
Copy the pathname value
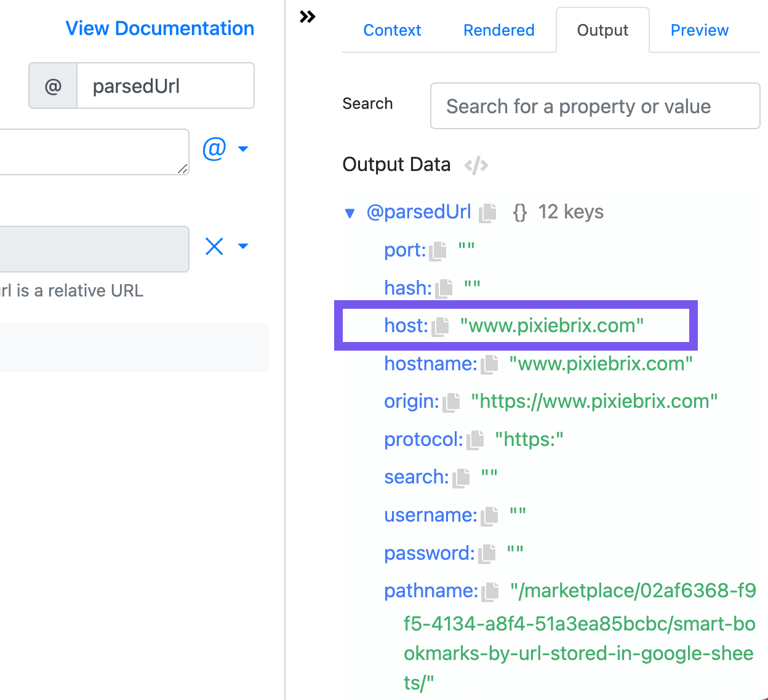(490, 592)
